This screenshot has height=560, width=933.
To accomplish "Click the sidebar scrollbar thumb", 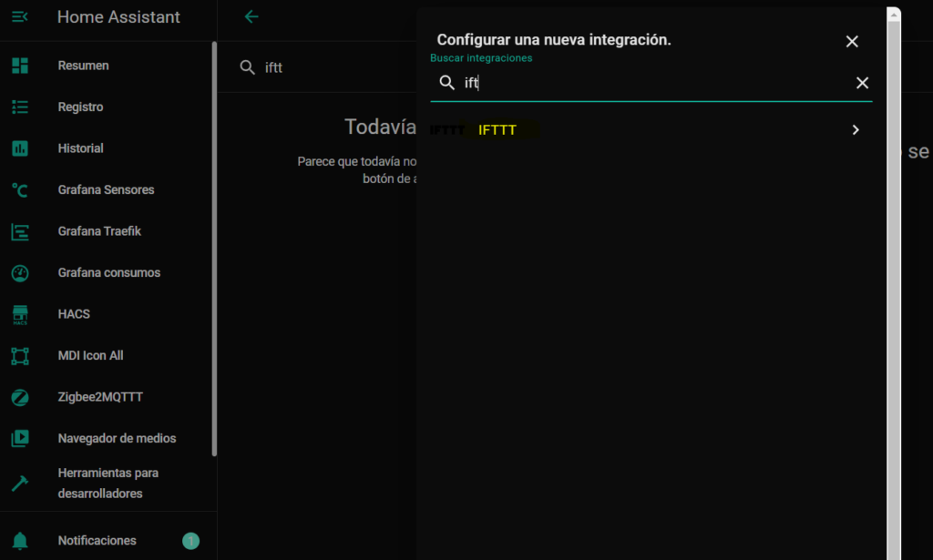I will (214, 249).
